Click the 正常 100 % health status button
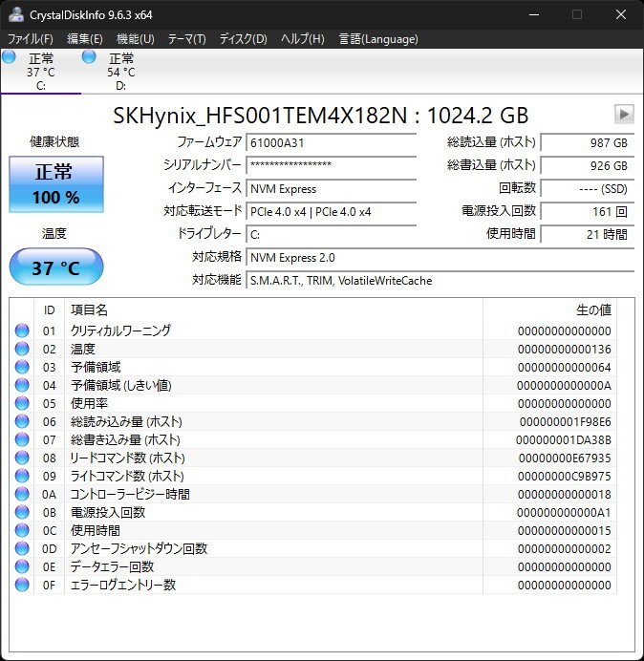 pos(56,184)
